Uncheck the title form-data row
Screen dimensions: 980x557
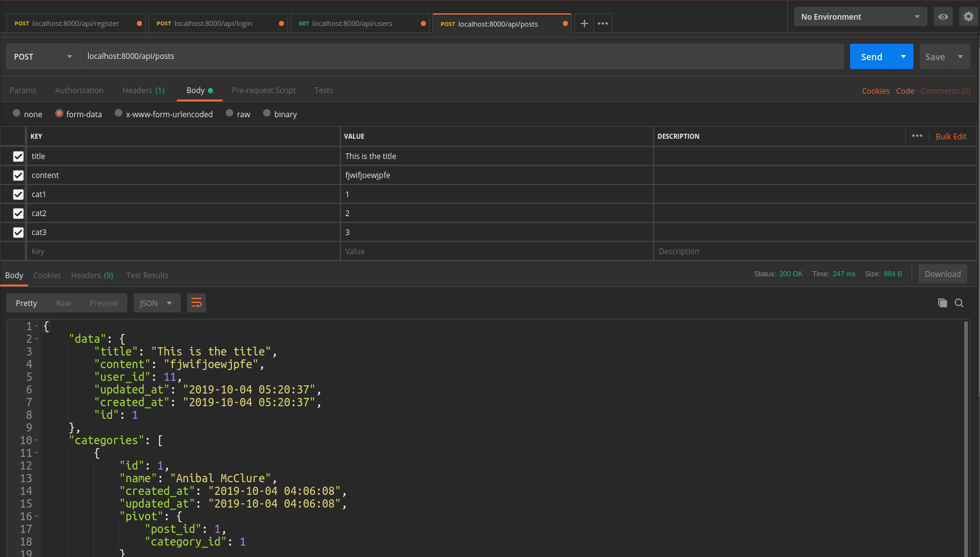pos(18,157)
